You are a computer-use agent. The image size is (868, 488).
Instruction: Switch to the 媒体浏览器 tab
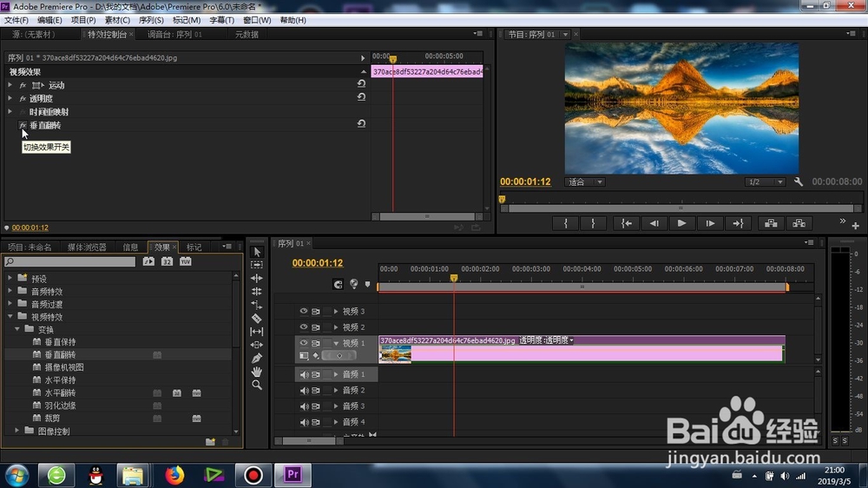pos(87,247)
